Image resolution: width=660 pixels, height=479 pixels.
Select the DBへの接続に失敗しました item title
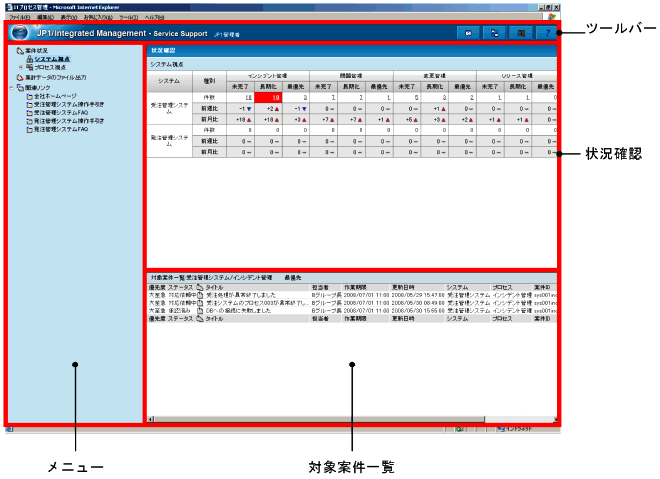238,311
